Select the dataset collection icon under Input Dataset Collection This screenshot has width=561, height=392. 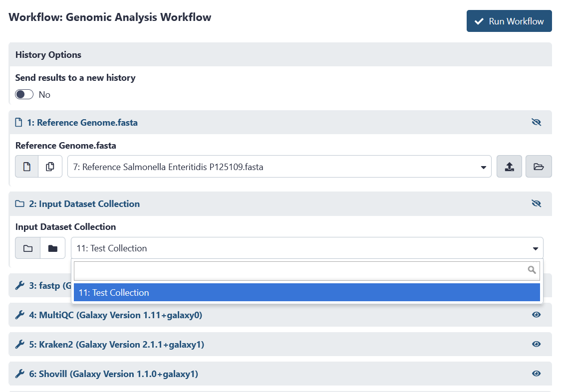[x=27, y=247]
